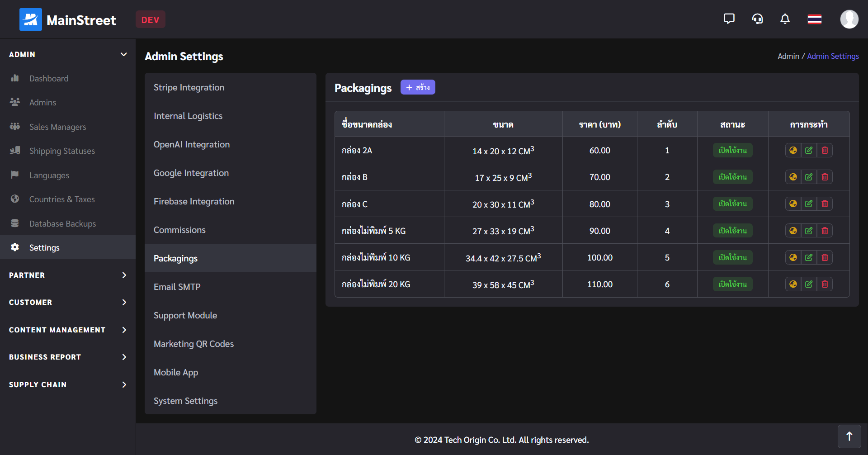Delete the กล่องไม่พิมพ์ 20 KG packaging

click(x=825, y=284)
